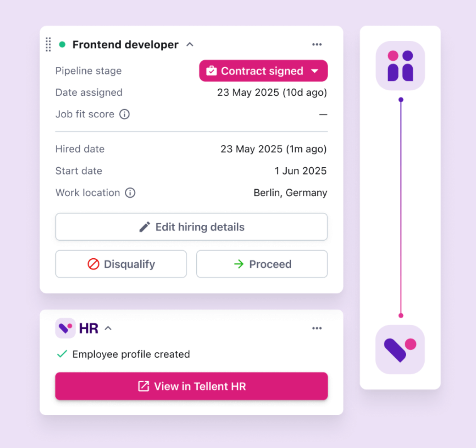Image resolution: width=476 pixels, height=448 pixels.
Task: Click the Employee profile created checkmark
Action: point(62,354)
